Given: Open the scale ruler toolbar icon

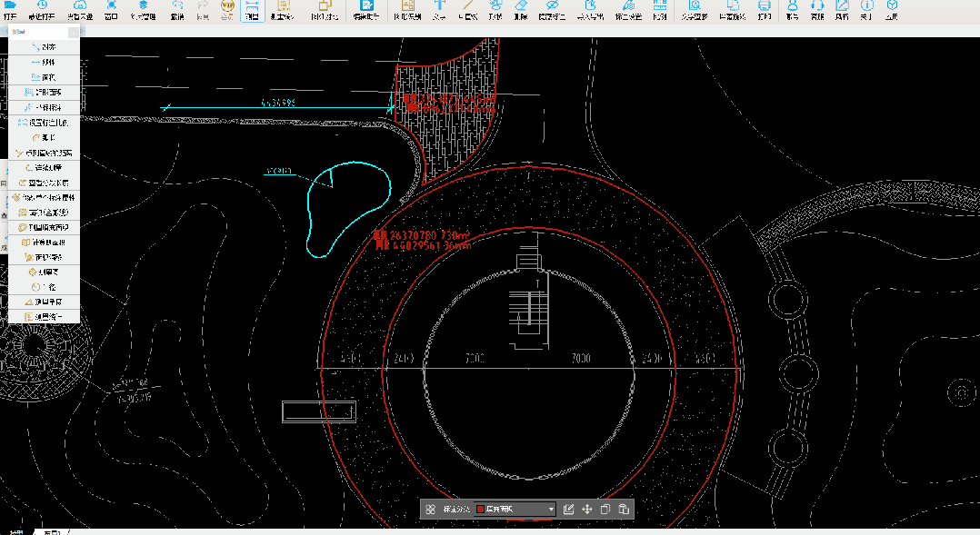Looking at the screenshot, I should tap(660, 10).
